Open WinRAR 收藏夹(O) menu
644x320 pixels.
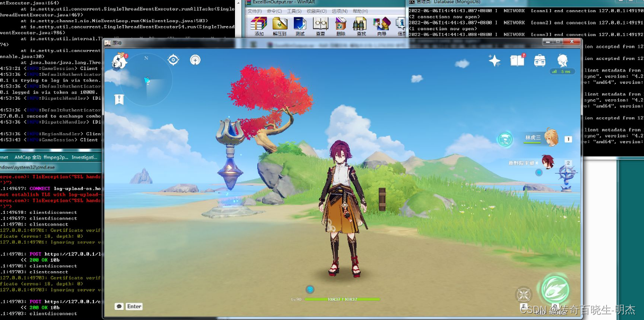(317, 11)
